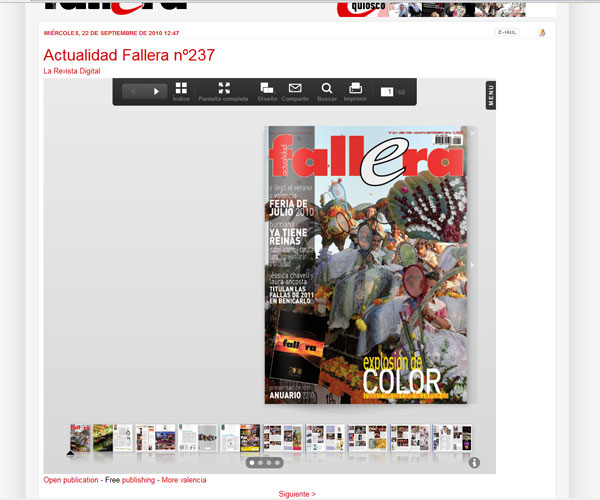Expand the vertical MENU side tab
The width and height of the screenshot is (600, 500).
coord(491,95)
